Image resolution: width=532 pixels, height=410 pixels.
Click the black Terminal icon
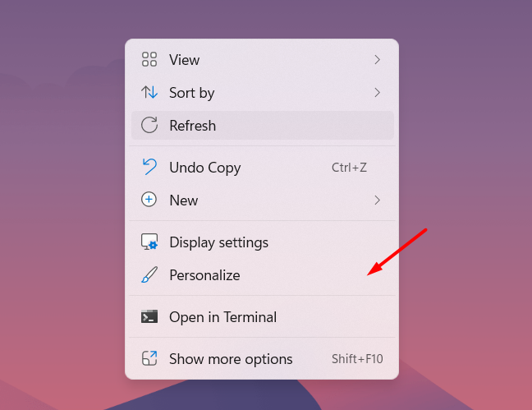point(149,316)
